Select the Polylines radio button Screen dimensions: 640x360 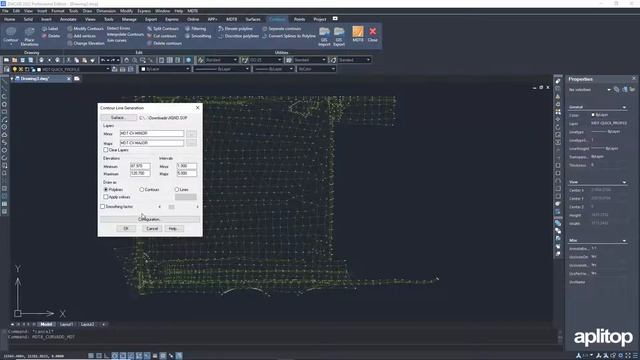(106, 189)
